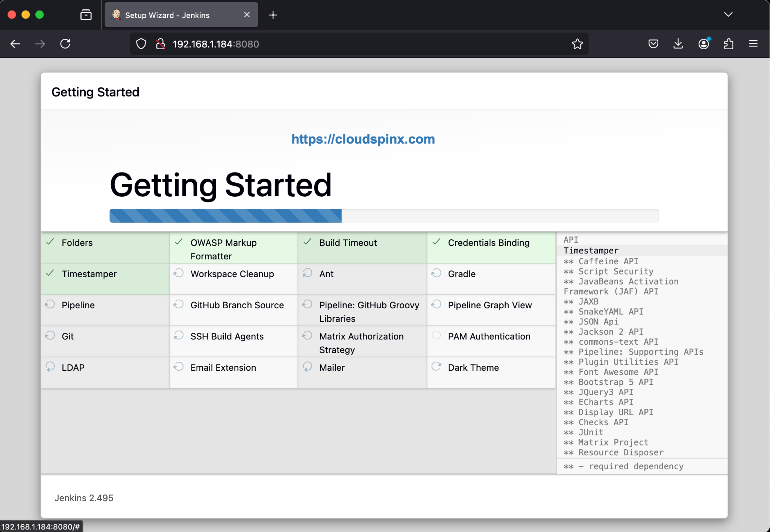
Task: Expand the Timestamper entry in the dependency panel
Action: (x=590, y=250)
